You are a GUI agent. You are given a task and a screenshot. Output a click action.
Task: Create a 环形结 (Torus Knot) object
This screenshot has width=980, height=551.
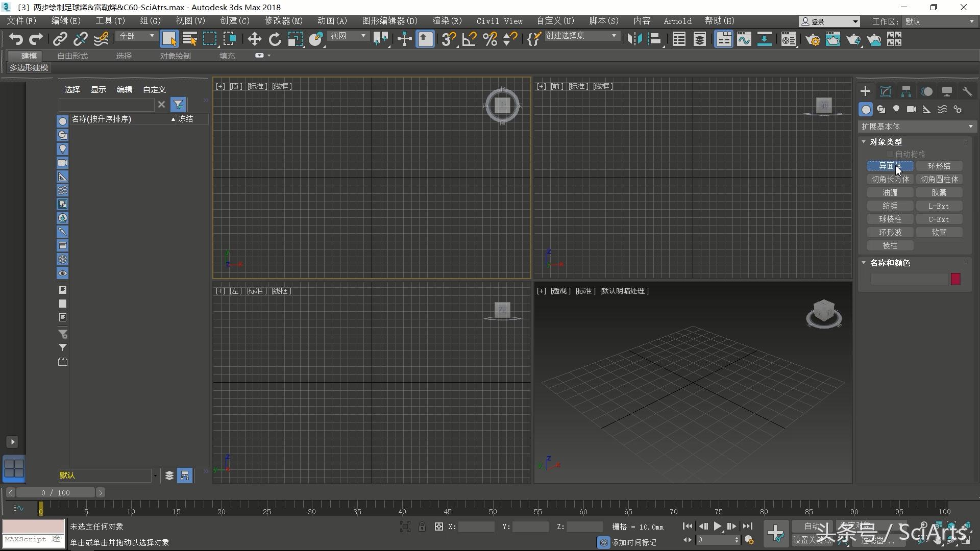tap(940, 166)
